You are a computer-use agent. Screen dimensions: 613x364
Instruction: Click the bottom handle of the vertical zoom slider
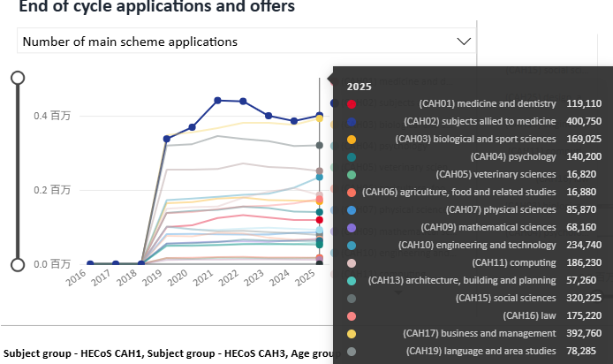17,264
